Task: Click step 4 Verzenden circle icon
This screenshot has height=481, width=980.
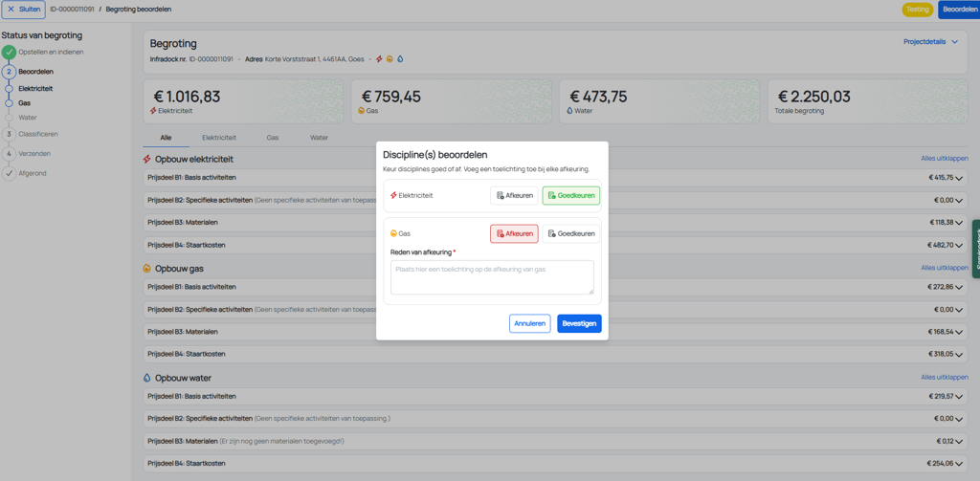Action: pos(9,153)
